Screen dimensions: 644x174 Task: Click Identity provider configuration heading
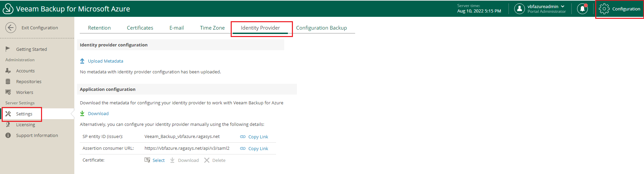point(114,45)
